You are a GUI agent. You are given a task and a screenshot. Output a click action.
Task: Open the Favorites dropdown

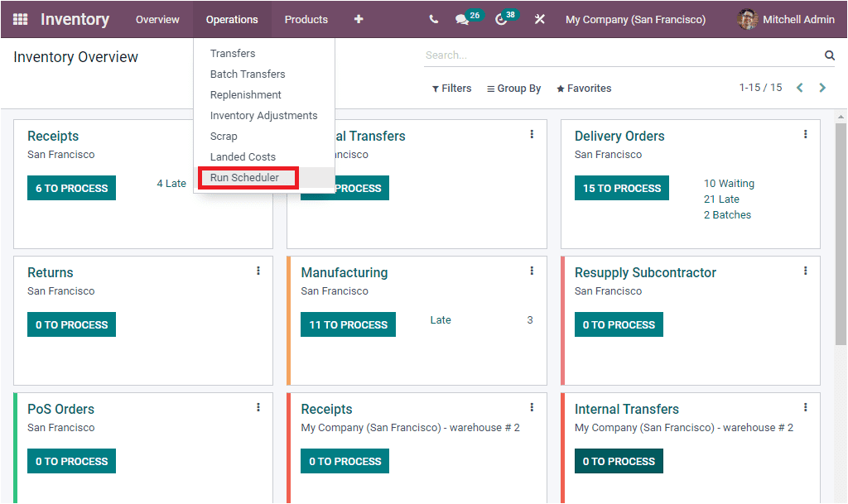pyautogui.click(x=583, y=88)
